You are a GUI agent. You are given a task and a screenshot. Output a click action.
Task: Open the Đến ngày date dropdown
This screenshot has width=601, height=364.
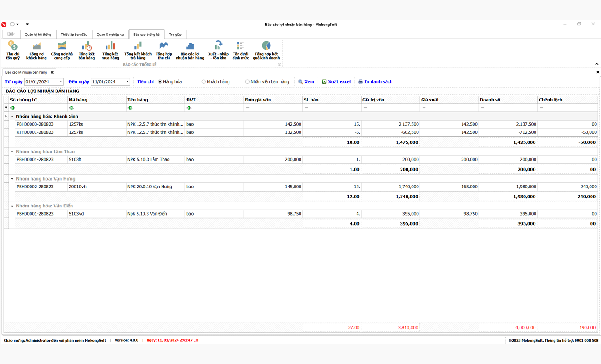(x=127, y=82)
